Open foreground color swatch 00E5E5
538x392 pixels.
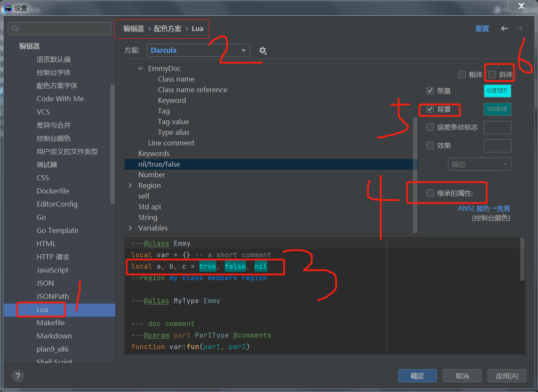pyautogui.click(x=498, y=91)
